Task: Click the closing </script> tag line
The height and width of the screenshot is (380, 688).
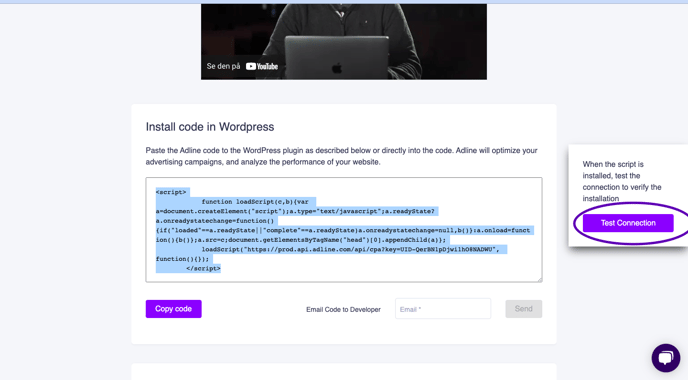Action: [x=203, y=269]
